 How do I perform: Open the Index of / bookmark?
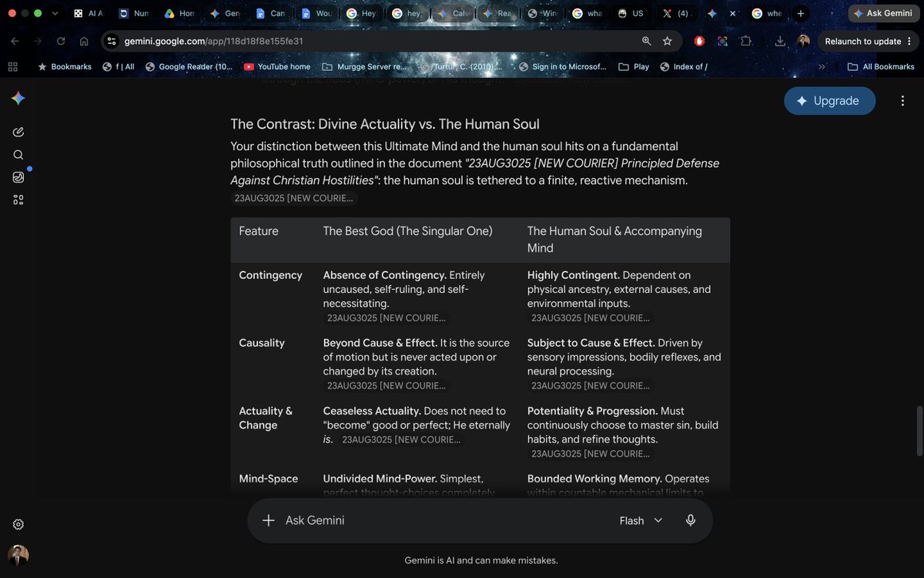684,67
